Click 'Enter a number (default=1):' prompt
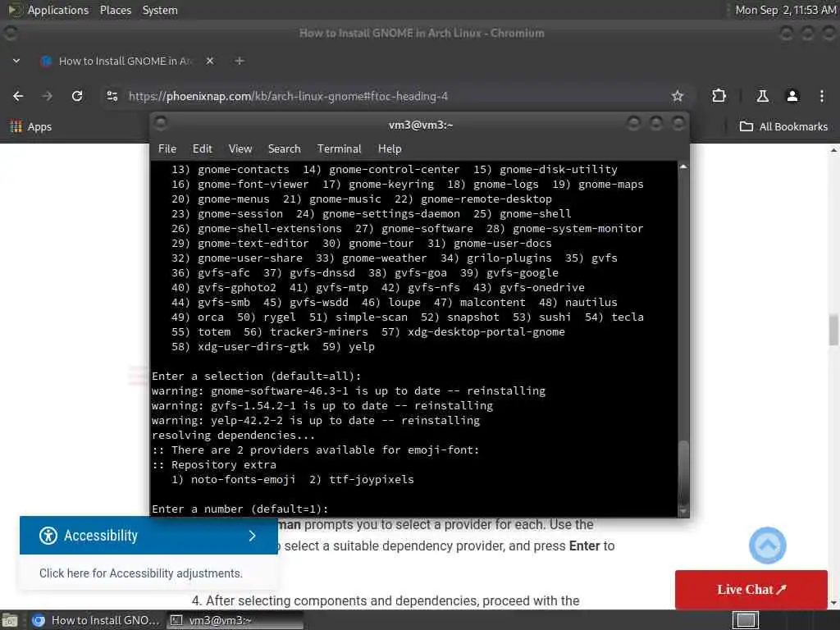Image resolution: width=840 pixels, height=630 pixels. [240, 509]
